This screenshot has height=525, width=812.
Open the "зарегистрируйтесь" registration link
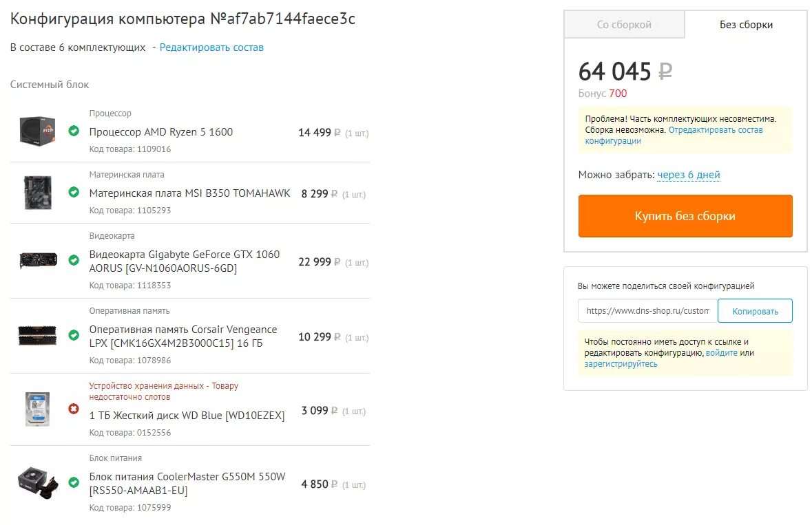621,364
